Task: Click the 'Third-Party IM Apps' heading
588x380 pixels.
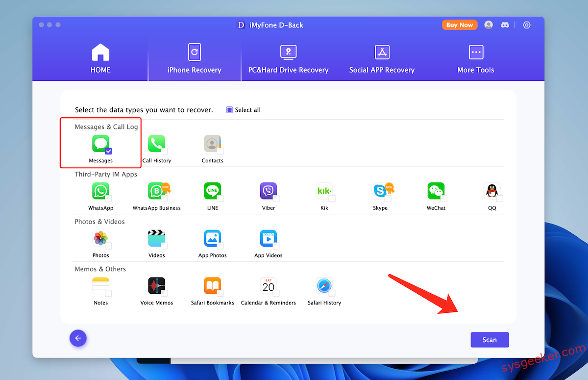Action: 106,174
